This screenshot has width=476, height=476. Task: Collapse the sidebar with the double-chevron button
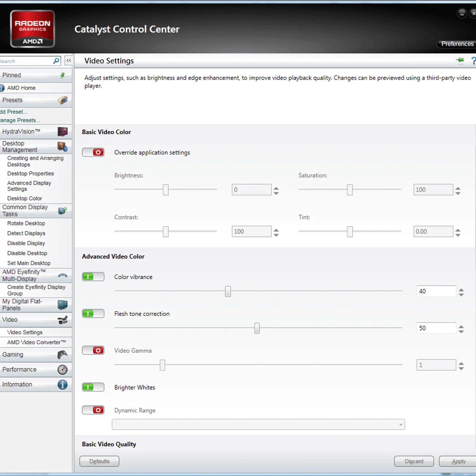pos(69,61)
